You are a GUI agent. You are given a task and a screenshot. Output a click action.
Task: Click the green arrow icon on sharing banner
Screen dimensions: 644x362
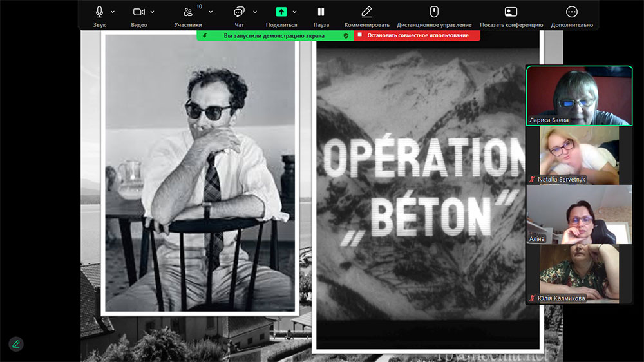[x=205, y=35]
